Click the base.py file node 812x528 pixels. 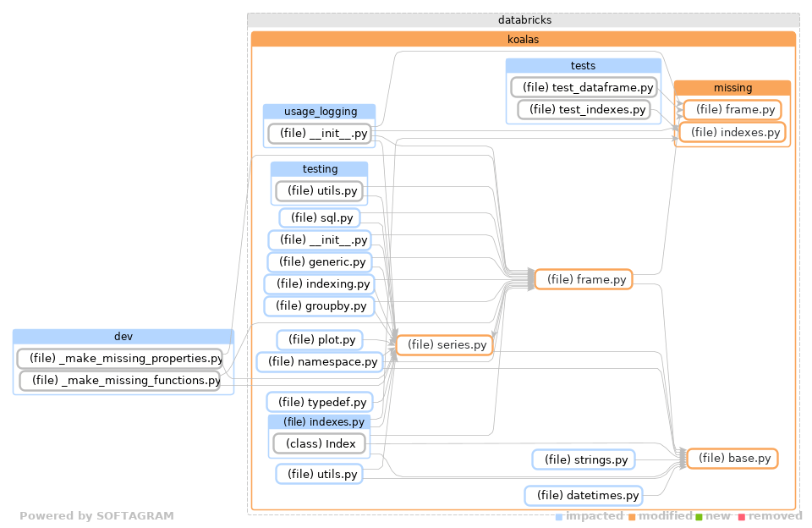(732, 458)
